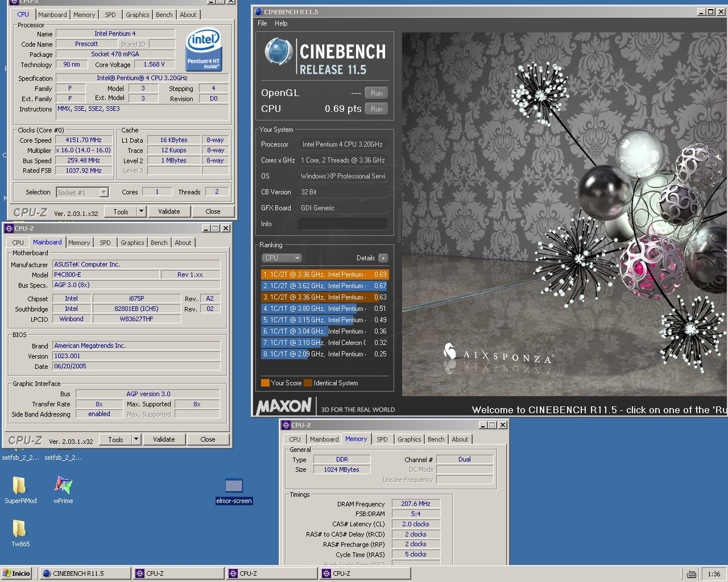Open the Socket #1 selection dropdown

pyautogui.click(x=104, y=192)
